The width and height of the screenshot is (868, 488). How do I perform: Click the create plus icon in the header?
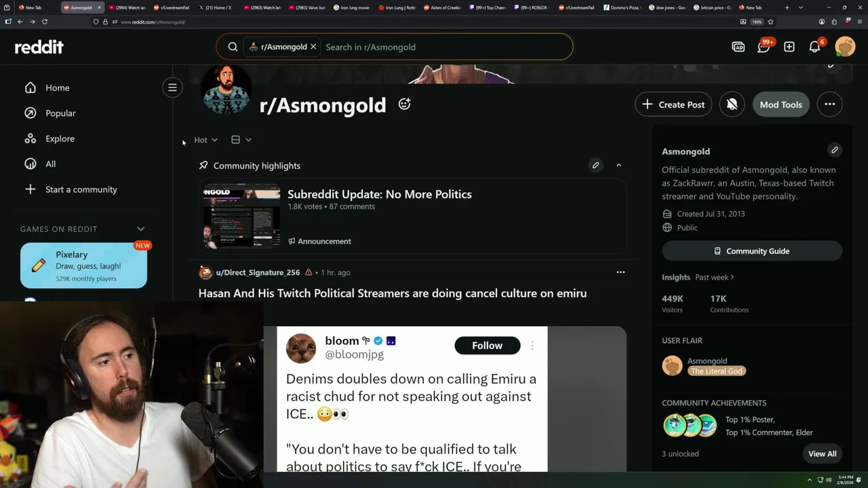(789, 47)
